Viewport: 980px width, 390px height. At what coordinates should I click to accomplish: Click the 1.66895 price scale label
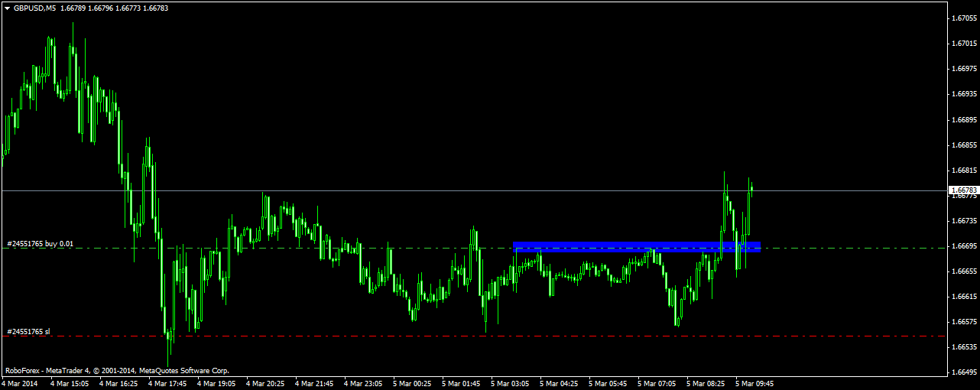[964, 120]
